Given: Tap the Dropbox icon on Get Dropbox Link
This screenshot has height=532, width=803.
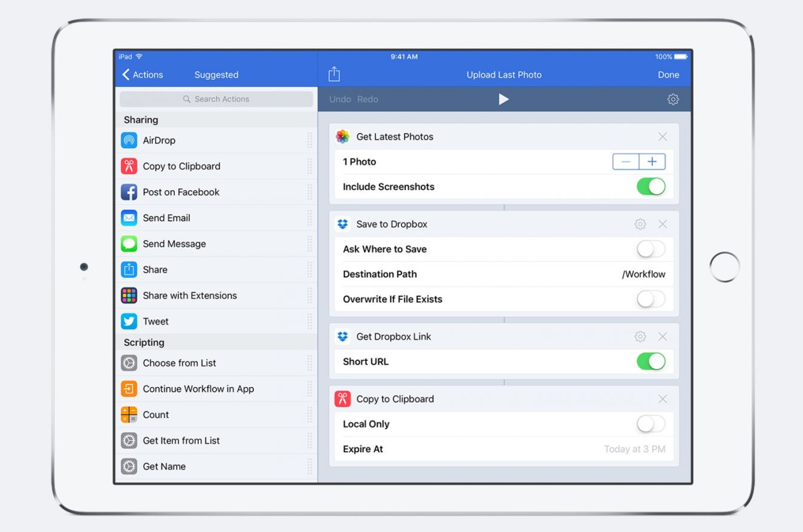Looking at the screenshot, I should pos(343,337).
